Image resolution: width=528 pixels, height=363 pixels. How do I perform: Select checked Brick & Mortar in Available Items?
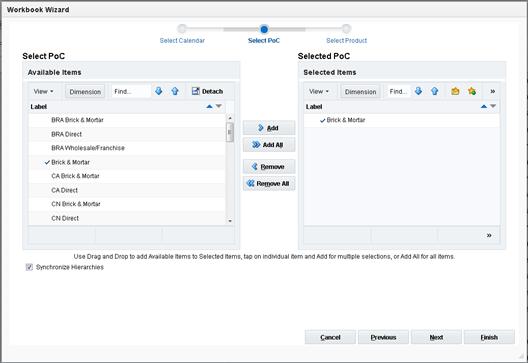coord(127,162)
